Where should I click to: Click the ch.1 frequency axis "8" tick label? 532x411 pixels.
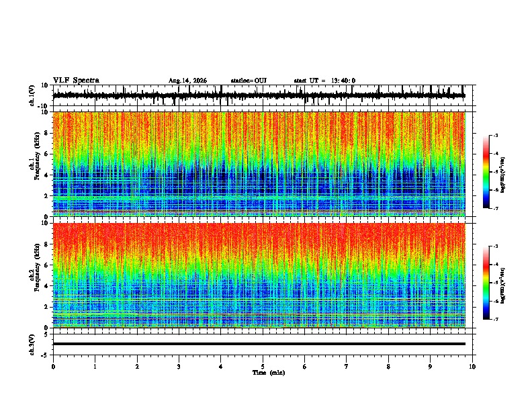click(46, 133)
